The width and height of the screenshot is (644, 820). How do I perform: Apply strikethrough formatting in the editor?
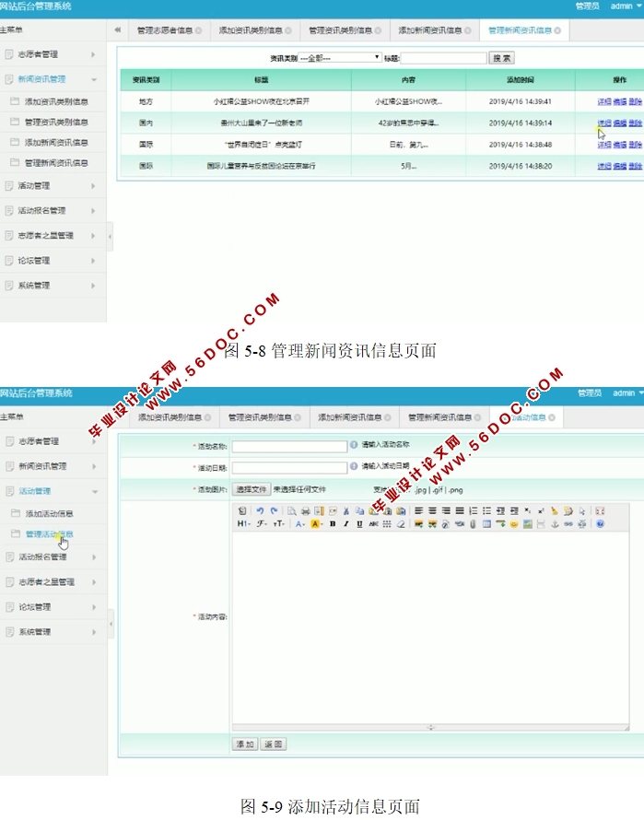tap(373, 524)
